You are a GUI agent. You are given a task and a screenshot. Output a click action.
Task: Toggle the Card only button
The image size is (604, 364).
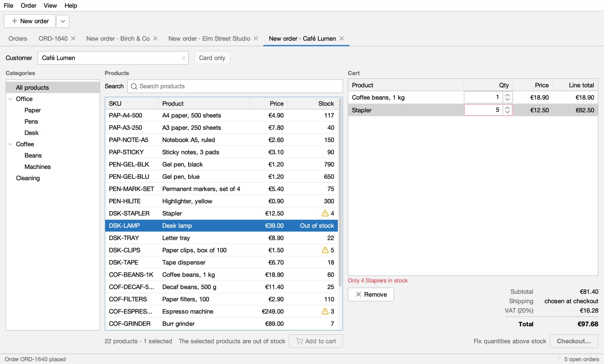click(212, 58)
